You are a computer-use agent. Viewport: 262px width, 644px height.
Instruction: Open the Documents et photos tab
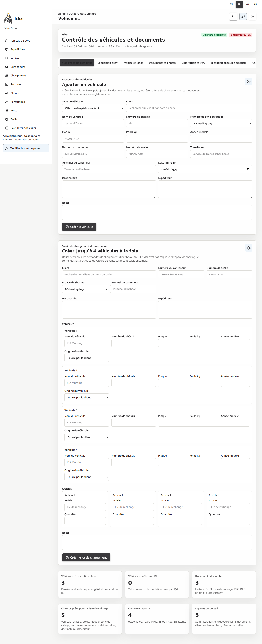pos(162,63)
